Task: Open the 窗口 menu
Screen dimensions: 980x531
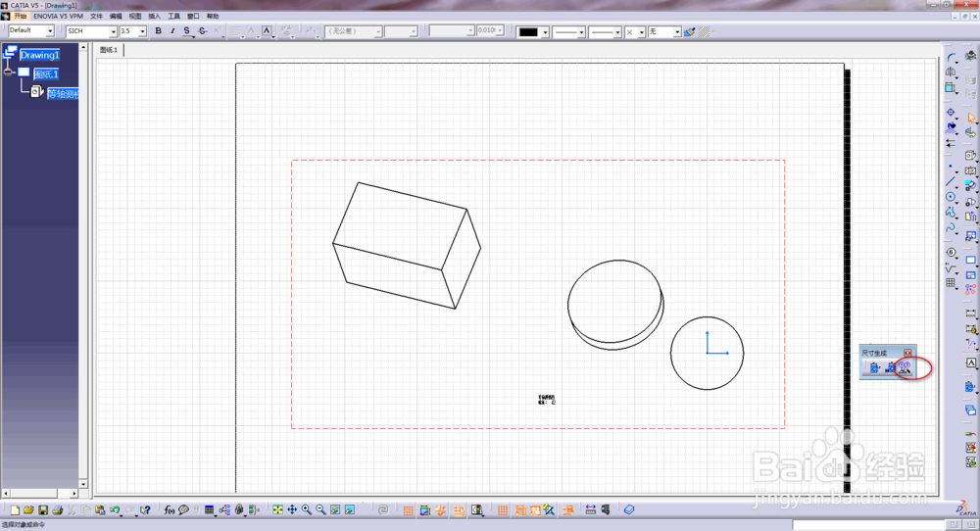Action: 193,17
